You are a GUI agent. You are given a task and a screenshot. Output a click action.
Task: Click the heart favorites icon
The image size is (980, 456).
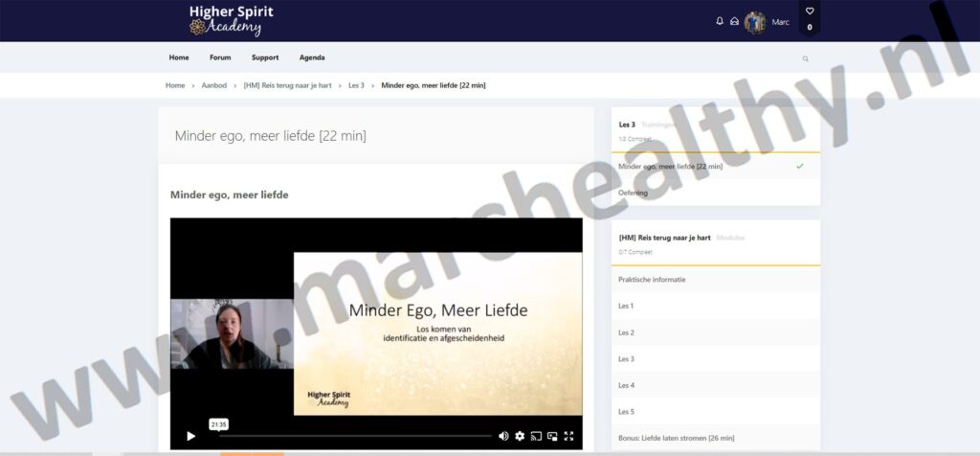(810, 11)
